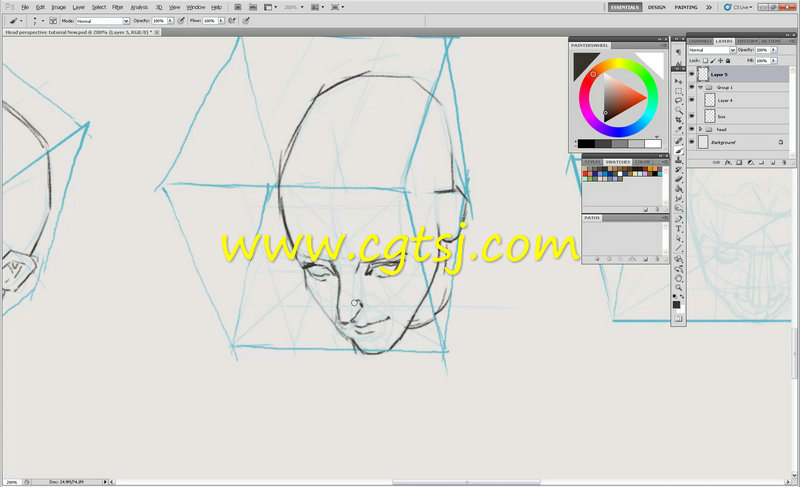Image resolution: width=800 pixels, height=487 pixels.
Task: Open the Image menu
Action: (x=59, y=7)
